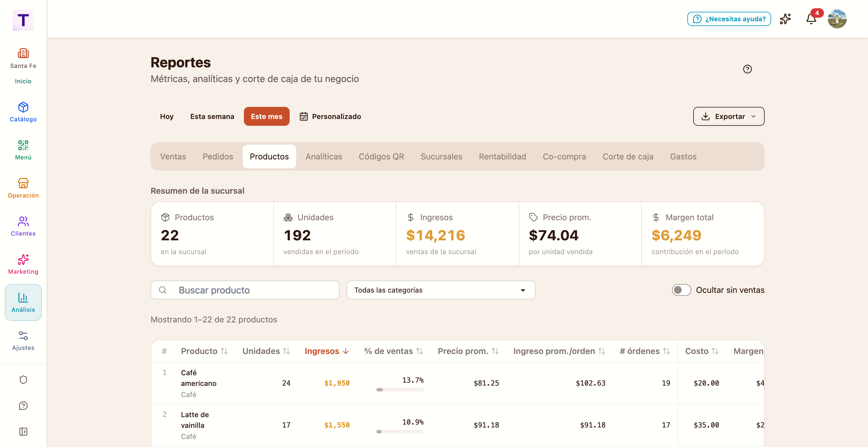This screenshot has height=447, width=868.
Task: Click the $35.00 cost value
Action: click(x=706, y=425)
